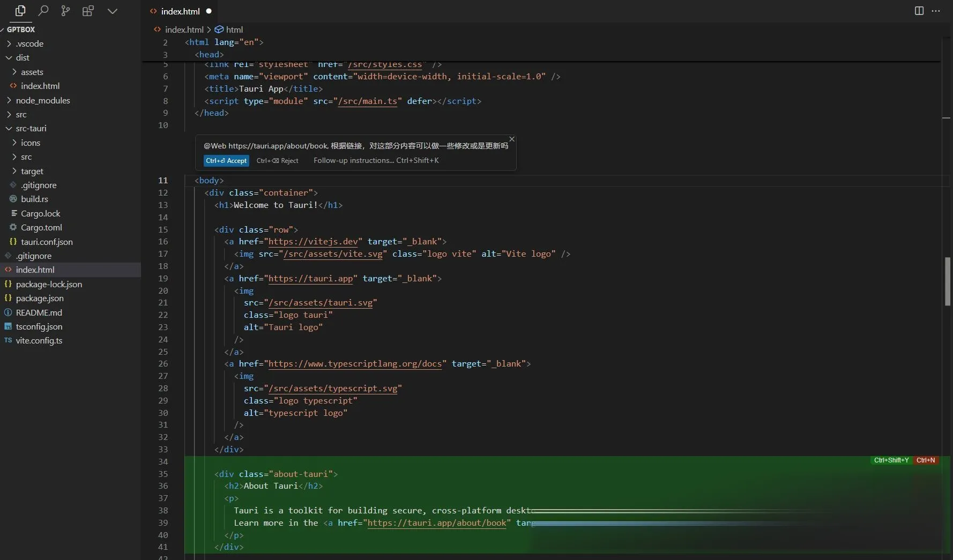Collapse the GPTBOX root folder
This screenshot has width=953, height=560.
pyautogui.click(x=20, y=29)
